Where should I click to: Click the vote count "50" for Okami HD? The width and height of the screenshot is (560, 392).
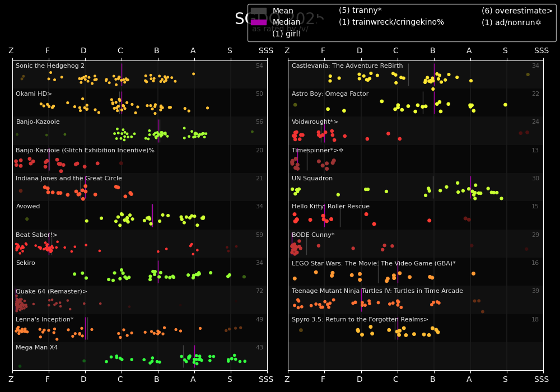[259, 94]
